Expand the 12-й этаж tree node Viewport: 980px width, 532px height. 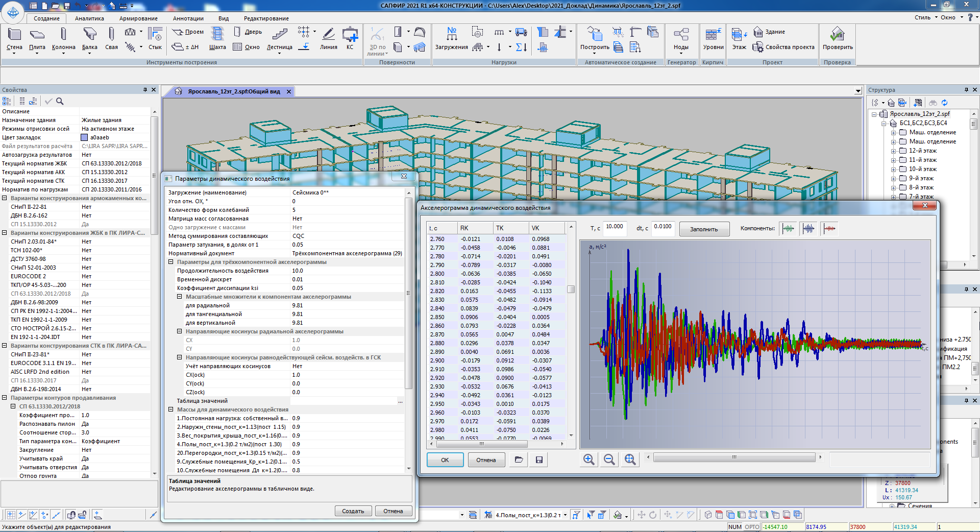tap(894, 151)
